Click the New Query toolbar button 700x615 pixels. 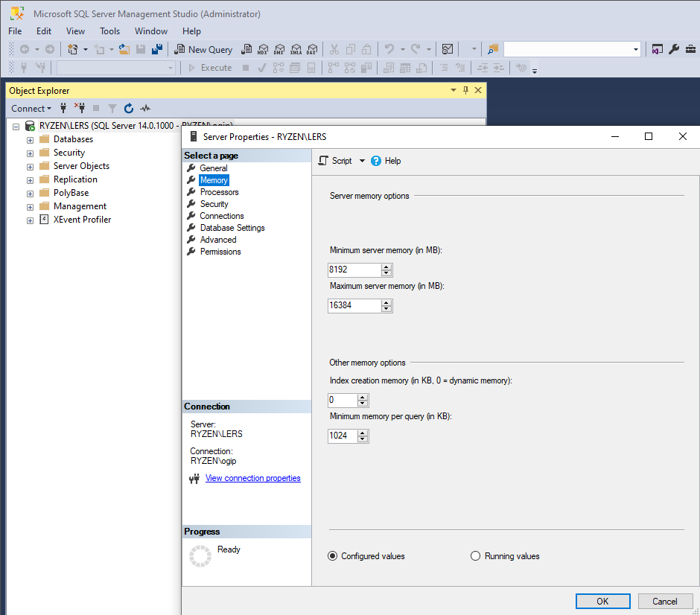(203, 49)
